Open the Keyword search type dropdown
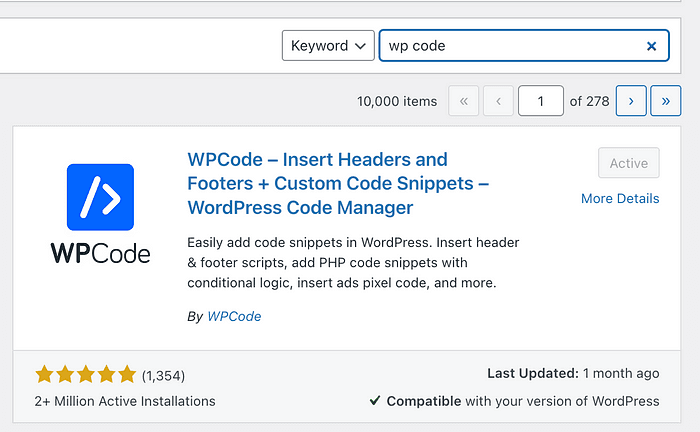The image size is (700, 432). (327, 46)
